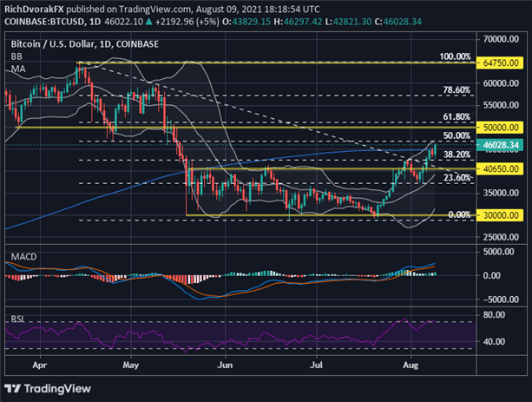Click the MA indicator label

18,69
